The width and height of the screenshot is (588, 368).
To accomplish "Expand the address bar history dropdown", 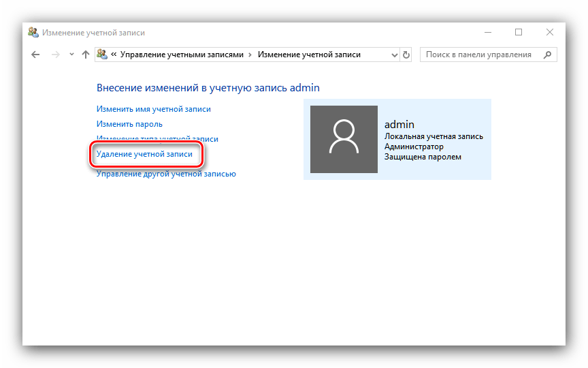I will (x=394, y=55).
